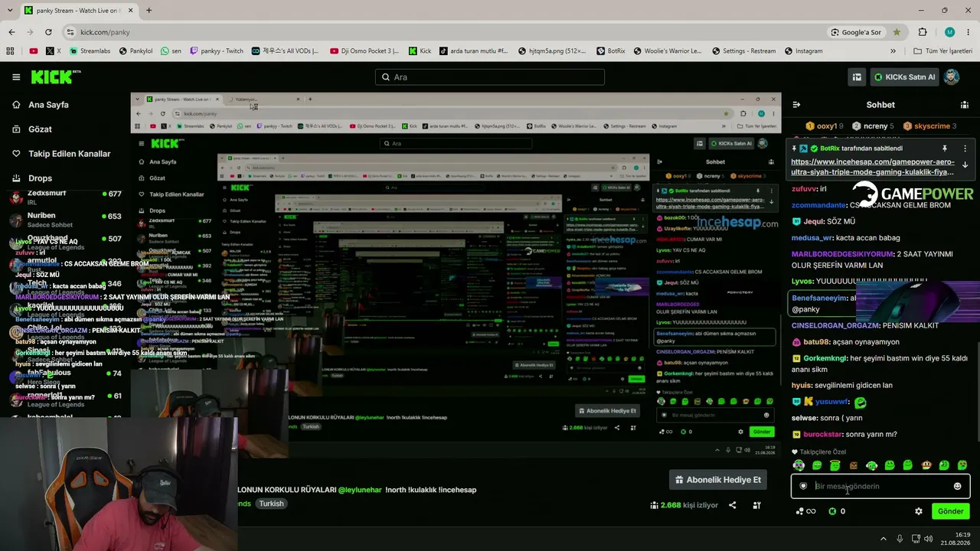980x551 pixels.
Task: Open the Tüm Yer İşaretleri folder
Action: (943, 51)
